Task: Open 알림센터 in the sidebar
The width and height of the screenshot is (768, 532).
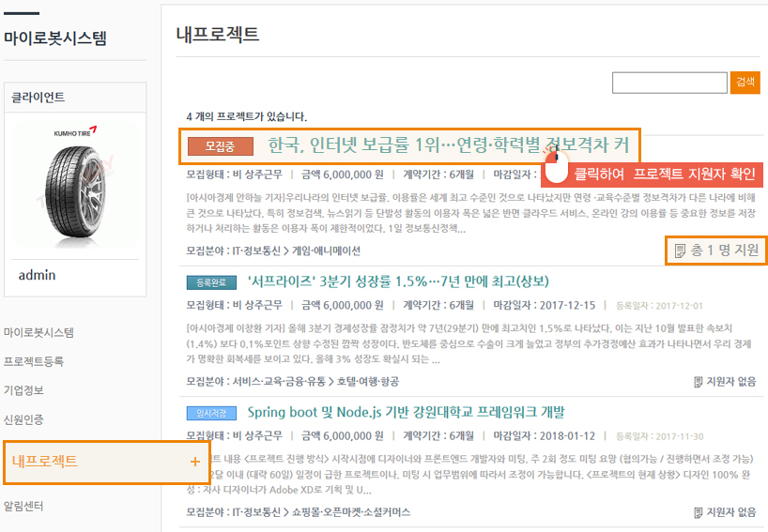Action: coord(23,506)
